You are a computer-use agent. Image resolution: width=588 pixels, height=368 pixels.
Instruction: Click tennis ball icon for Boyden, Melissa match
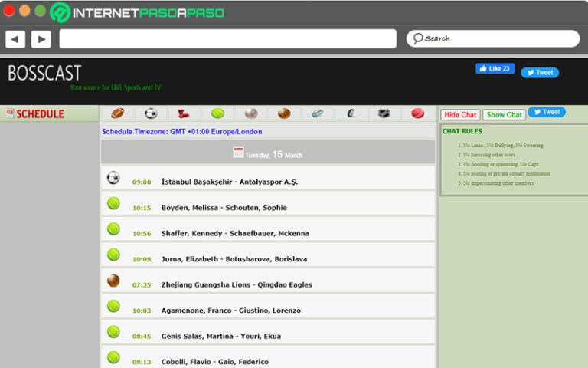(x=113, y=203)
